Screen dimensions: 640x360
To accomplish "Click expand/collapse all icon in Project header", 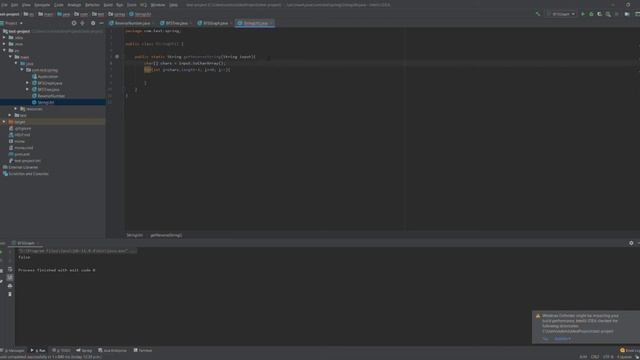I will coord(83,23).
